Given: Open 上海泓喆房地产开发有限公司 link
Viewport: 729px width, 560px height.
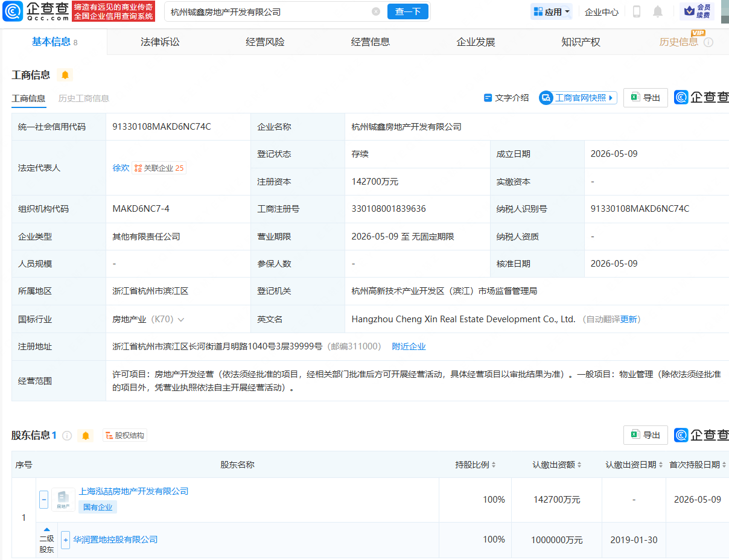Looking at the screenshot, I should tap(133, 492).
